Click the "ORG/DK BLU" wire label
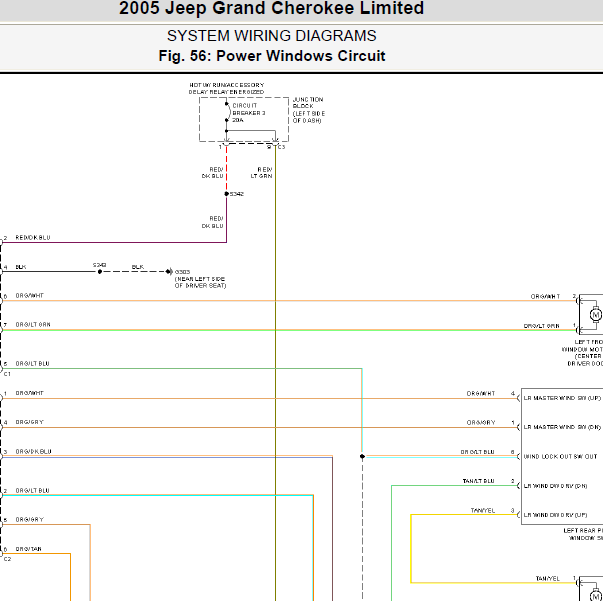Screen dimensions: 603x601 [33, 451]
